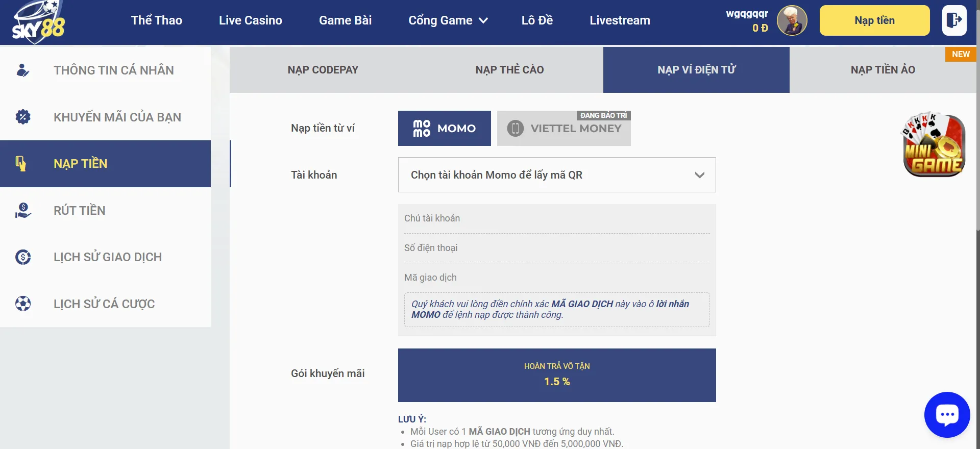Switch to the Nạp Thẻ Cào tab
The height and width of the screenshot is (449, 980).
click(x=509, y=70)
